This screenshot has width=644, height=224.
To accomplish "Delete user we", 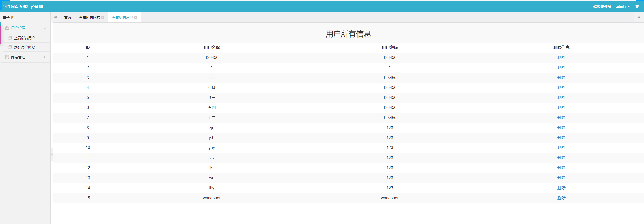I will click(561, 178).
